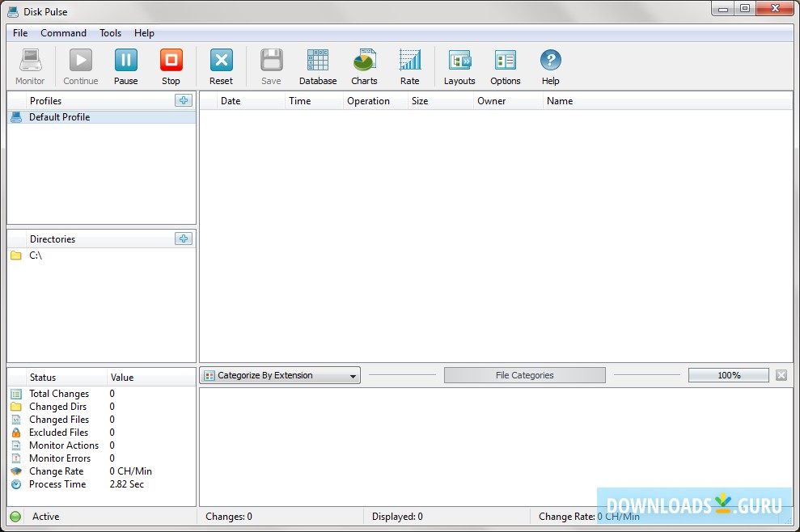This screenshot has height=532, width=800.
Task: Click the green Active status indicator
Action: 15,516
